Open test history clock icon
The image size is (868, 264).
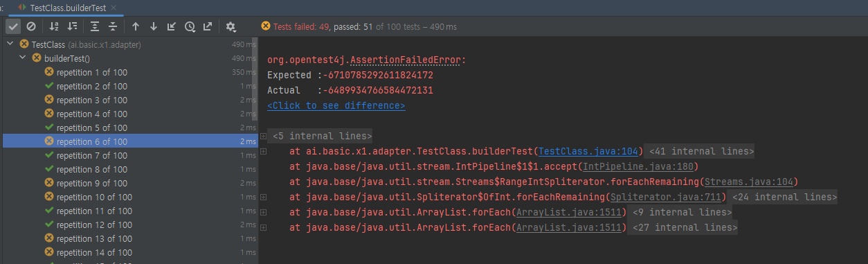[190, 26]
